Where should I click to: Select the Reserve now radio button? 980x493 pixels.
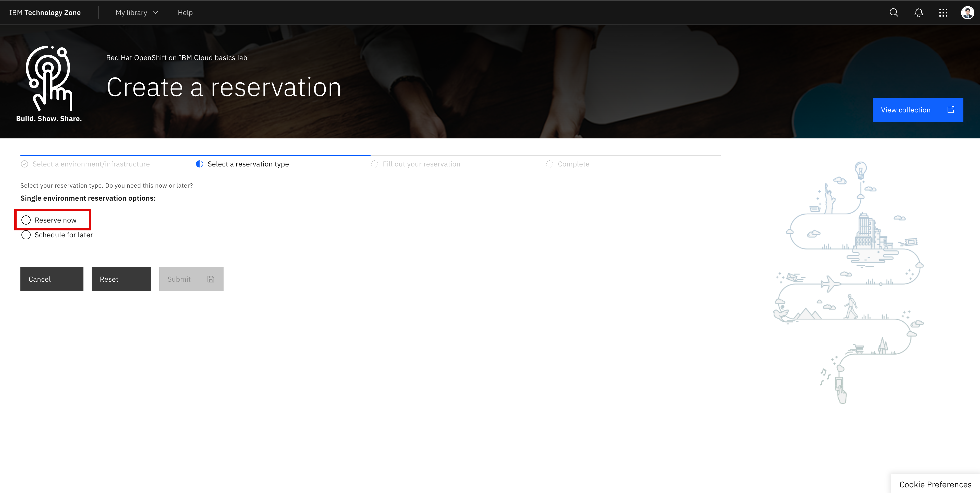click(26, 220)
